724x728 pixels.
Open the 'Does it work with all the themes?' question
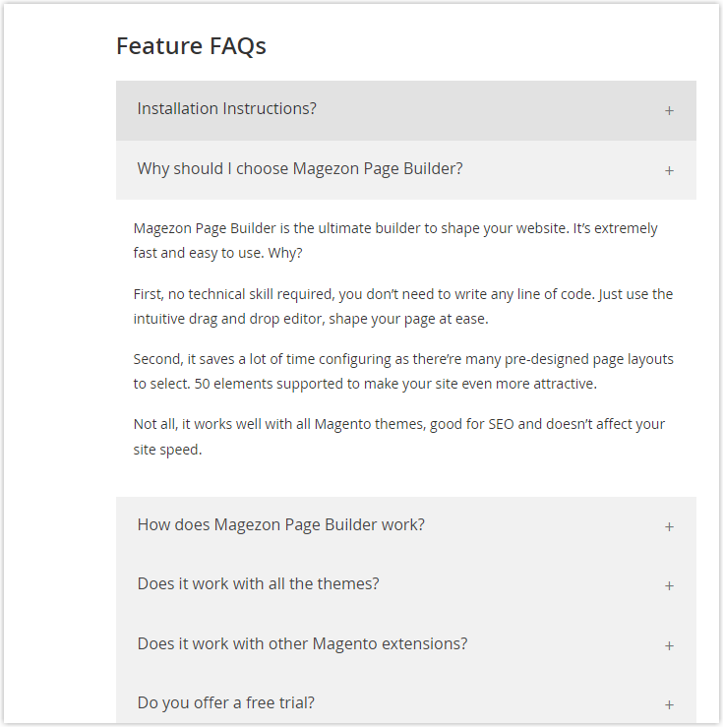point(258,583)
